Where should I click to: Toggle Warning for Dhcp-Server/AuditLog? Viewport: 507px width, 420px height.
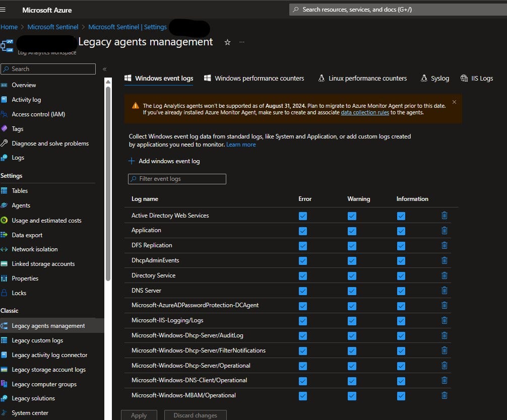pos(352,336)
